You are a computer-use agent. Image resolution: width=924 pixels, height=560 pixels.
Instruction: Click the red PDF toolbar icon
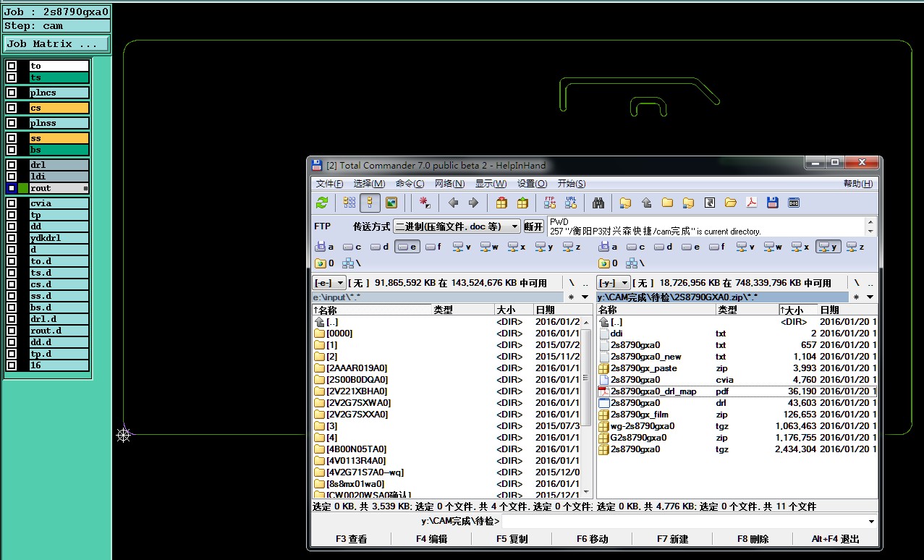tap(752, 203)
